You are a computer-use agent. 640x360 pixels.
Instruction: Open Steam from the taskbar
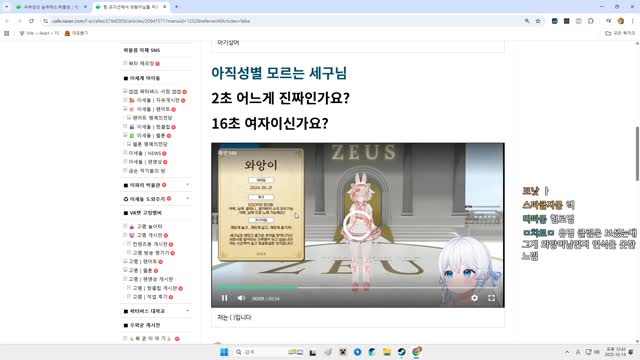point(402,352)
